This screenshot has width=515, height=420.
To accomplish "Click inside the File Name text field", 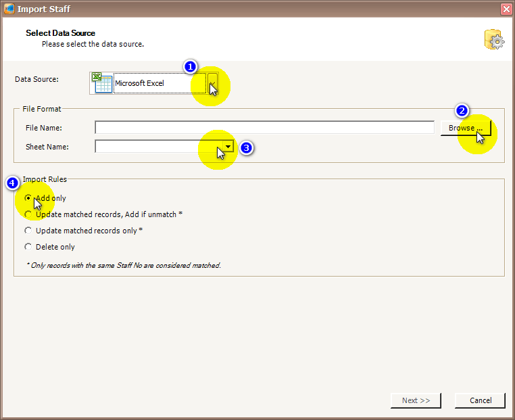I will tap(264, 128).
